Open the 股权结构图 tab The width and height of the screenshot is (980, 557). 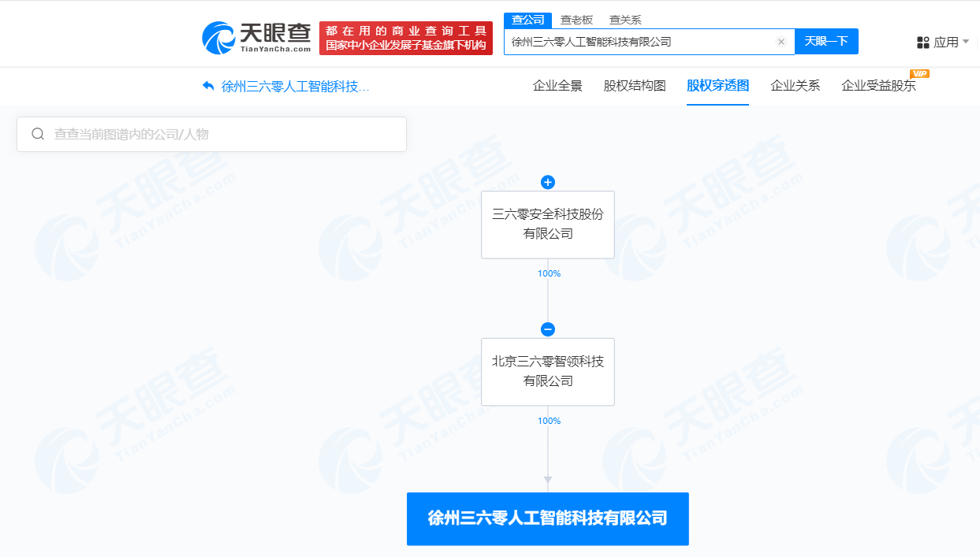click(x=635, y=86)
